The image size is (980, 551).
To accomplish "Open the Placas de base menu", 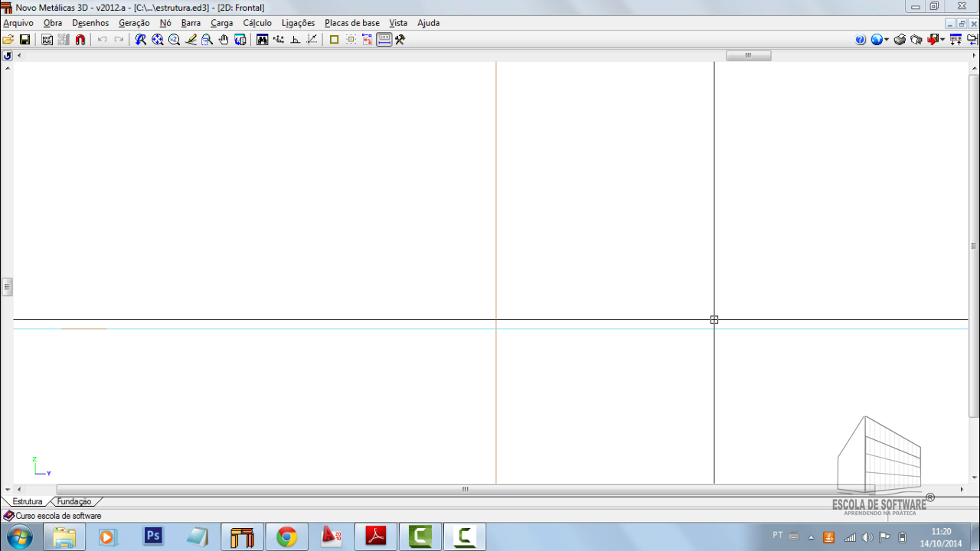I will tap(351, 23).
